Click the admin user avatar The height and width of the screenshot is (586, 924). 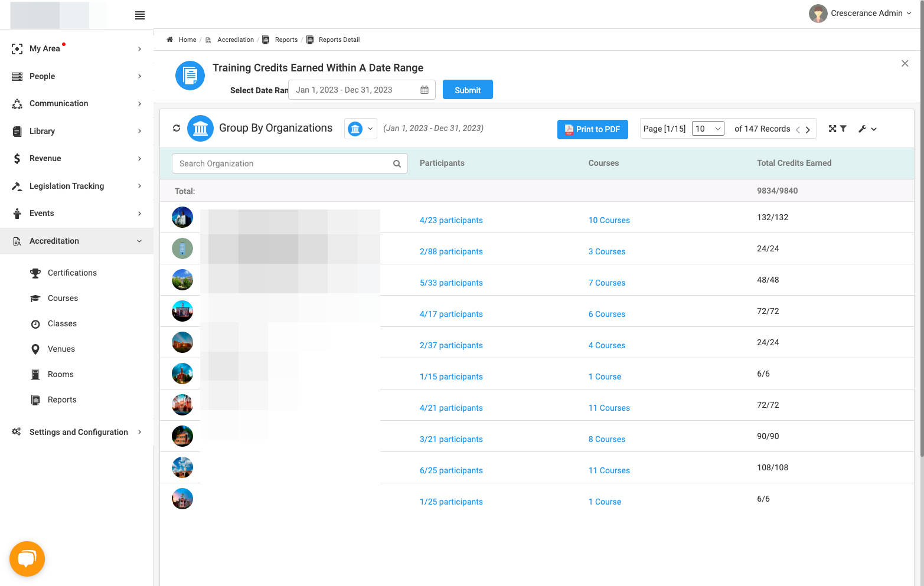[x=818, y=14]
